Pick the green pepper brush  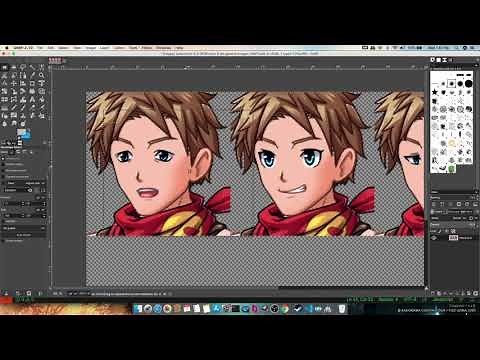pos(452,168)
